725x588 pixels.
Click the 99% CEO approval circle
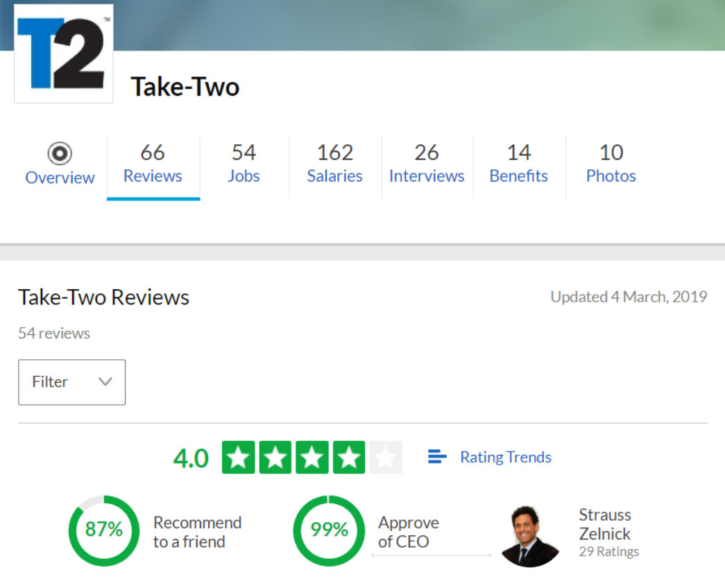pos(329,530)
